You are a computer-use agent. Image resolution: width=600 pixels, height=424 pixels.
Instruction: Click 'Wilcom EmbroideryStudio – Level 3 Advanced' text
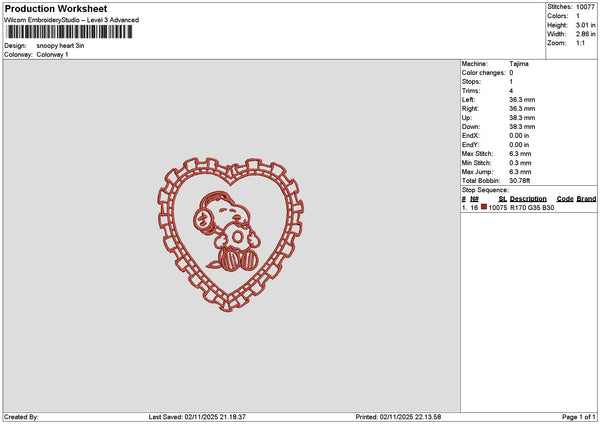pos(72,20)
